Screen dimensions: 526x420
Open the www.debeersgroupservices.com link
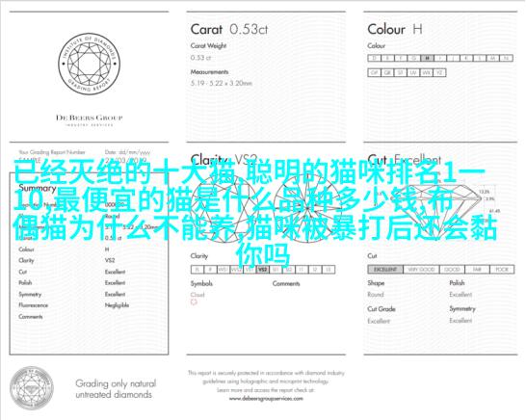266,399
